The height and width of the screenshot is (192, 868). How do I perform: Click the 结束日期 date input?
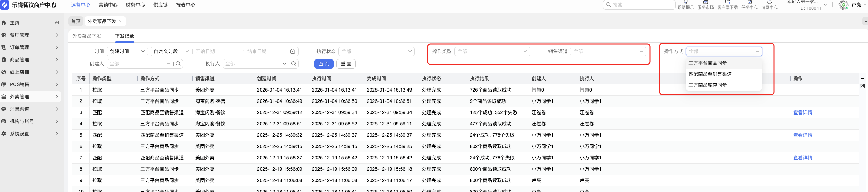click(x=268, y=51)
